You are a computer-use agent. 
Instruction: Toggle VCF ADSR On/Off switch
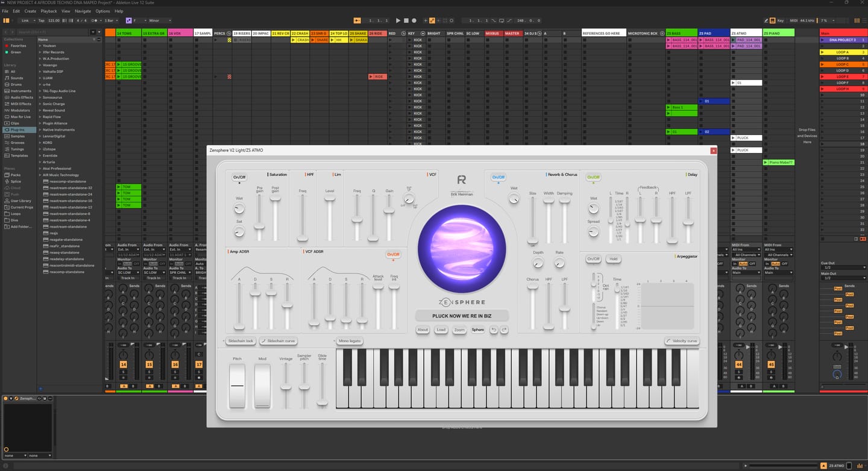(x=393, y=254)
